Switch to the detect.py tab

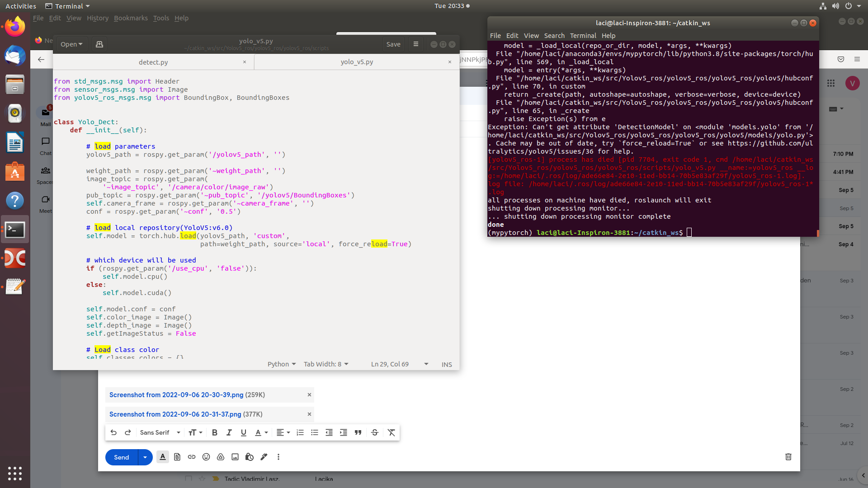tap(153, 62)
